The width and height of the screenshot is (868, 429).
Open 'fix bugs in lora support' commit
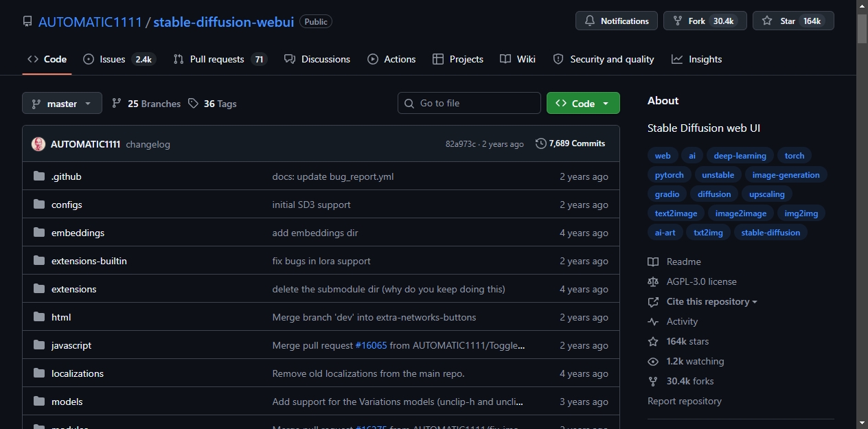[x=321, y=261]
